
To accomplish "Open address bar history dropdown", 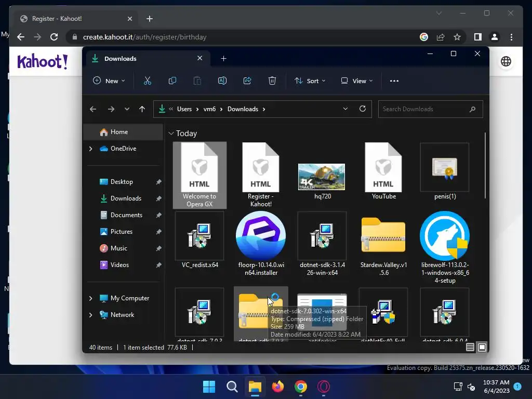I will (x=345, y=109).
